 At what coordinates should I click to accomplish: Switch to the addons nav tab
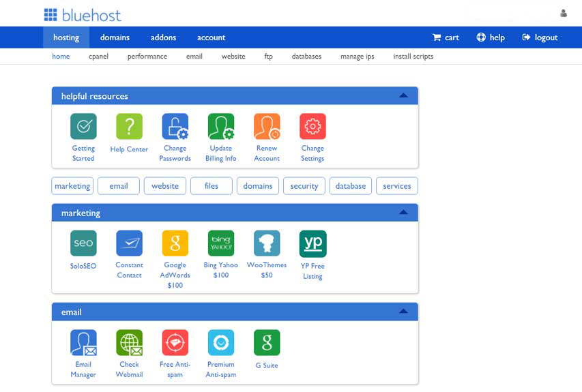163,37
